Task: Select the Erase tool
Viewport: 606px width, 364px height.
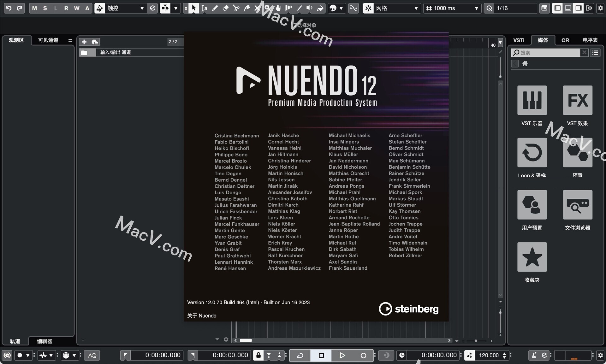Action: [225, 8]
